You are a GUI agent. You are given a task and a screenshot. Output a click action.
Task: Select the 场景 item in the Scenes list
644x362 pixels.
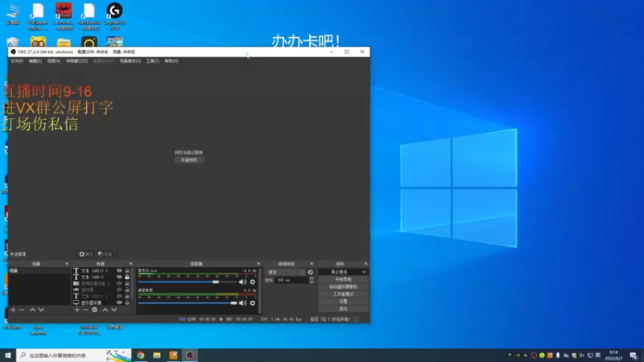tap(39, 271)
